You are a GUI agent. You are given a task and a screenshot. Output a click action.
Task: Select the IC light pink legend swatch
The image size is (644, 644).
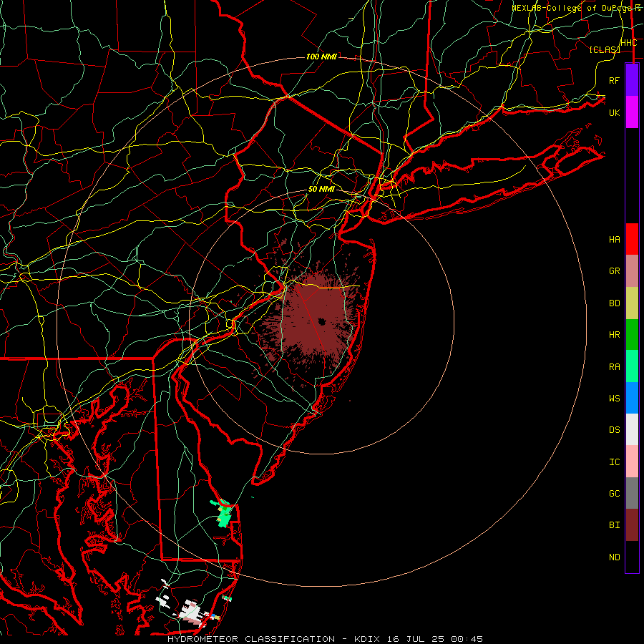pyautogui.click(x=632, y=462)
